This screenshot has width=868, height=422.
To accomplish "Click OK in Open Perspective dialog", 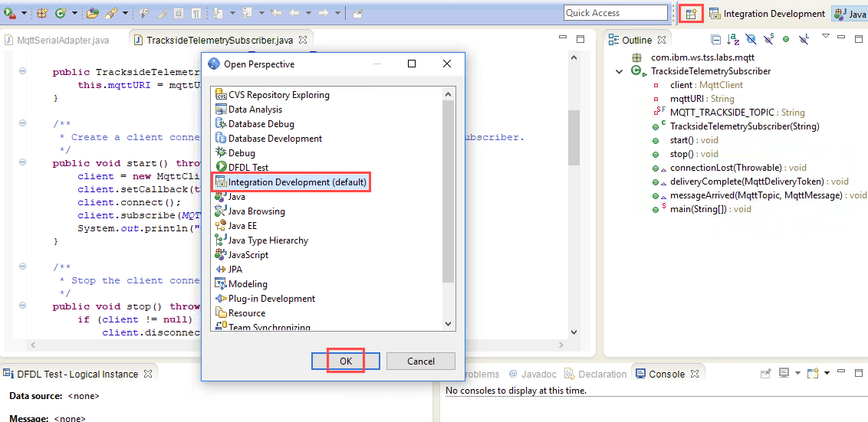I will pyautogui.click(x=346, y=361).
